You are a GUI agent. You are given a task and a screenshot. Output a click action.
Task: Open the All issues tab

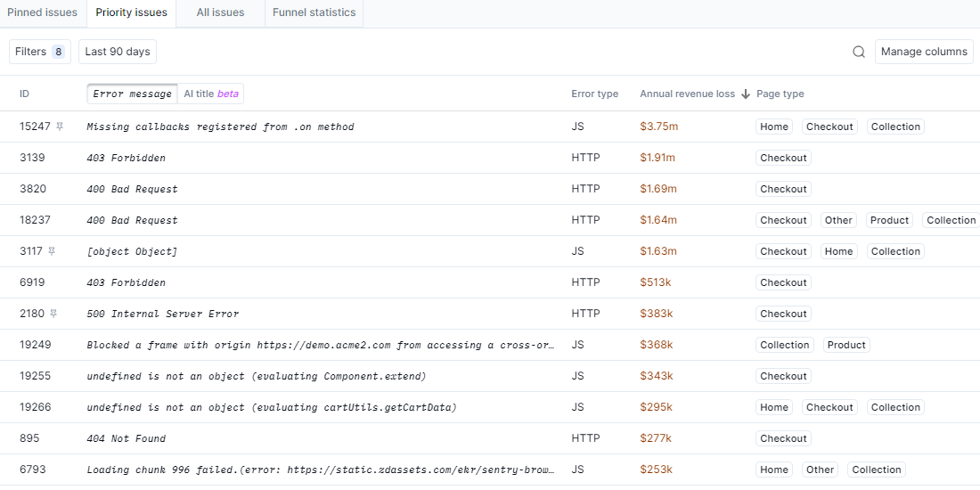220,12
